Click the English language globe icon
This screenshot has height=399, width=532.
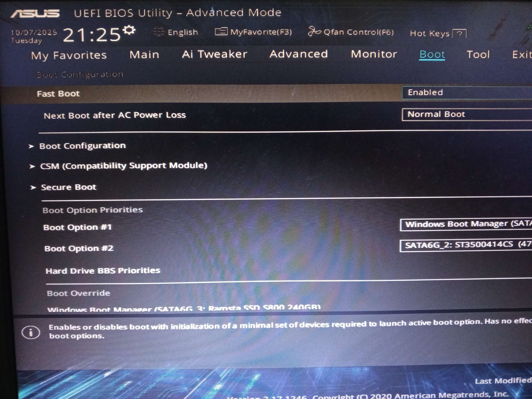pos(159,32)
